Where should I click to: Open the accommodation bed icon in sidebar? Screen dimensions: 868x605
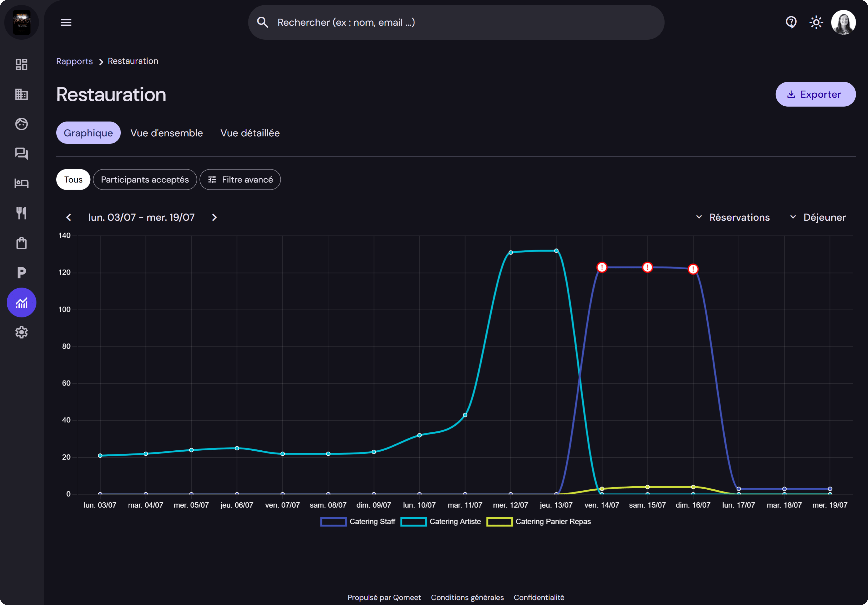coord(21,183)
